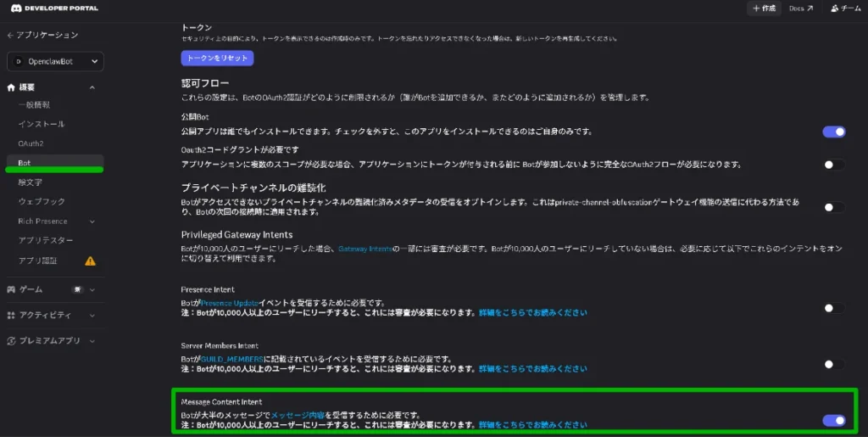Click the warning icon beside アプリ認証
The height and width of the screenshot is (437, 868).
click(x=90, y=261)
